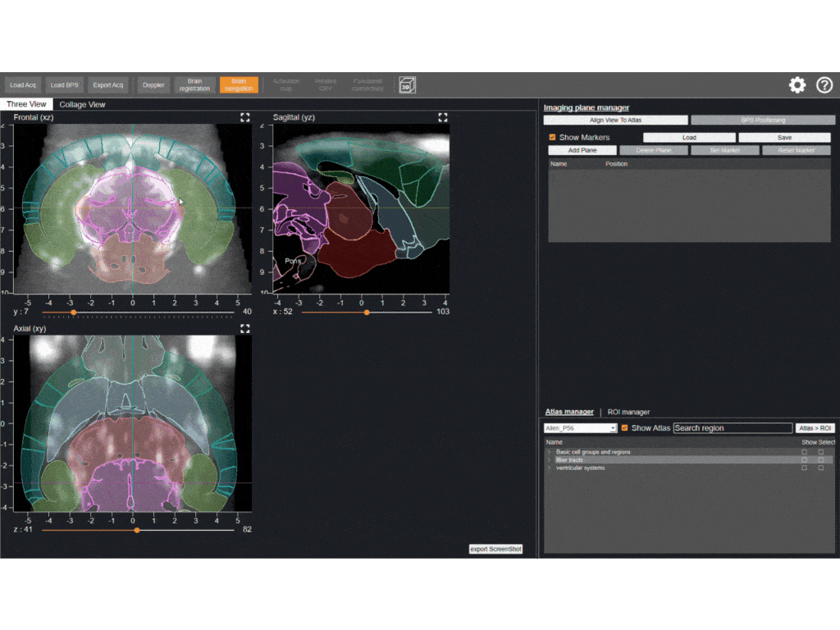Switch to the Collage View tab
The height and width of the screenshot is (630, 840).
(82, 104)
